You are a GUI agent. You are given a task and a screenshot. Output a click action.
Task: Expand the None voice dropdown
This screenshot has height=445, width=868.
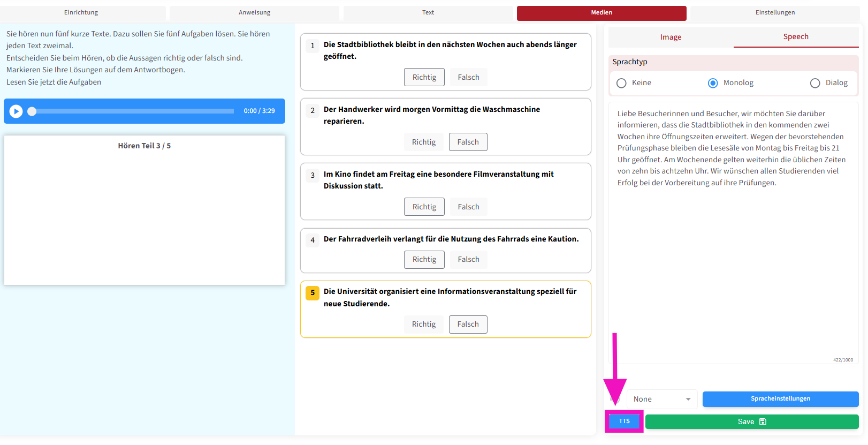click(x=662, y=399)
